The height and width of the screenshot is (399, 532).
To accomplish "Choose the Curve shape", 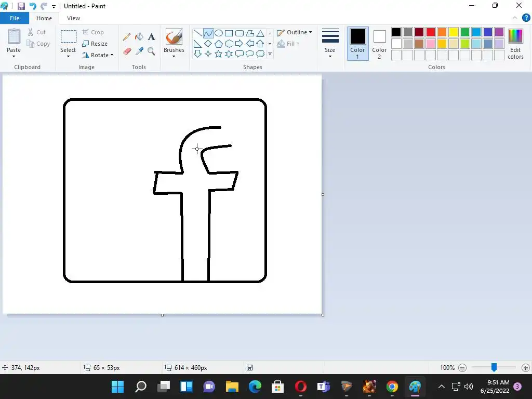I will 208,33.
